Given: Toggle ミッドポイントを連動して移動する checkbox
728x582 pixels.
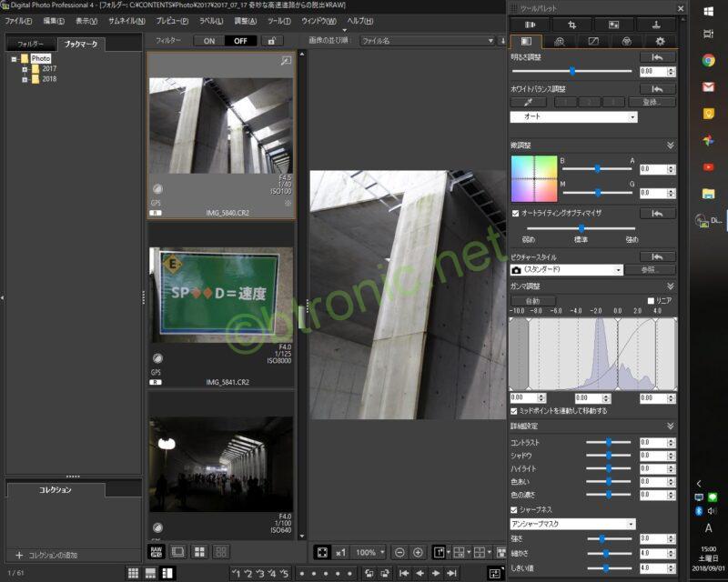Looking at the screenshot, I should 514,411.
